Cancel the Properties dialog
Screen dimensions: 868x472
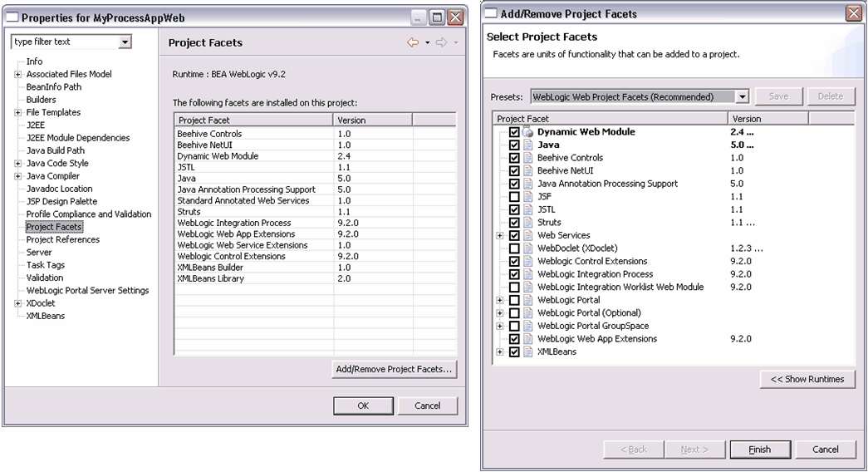(428, 406)
